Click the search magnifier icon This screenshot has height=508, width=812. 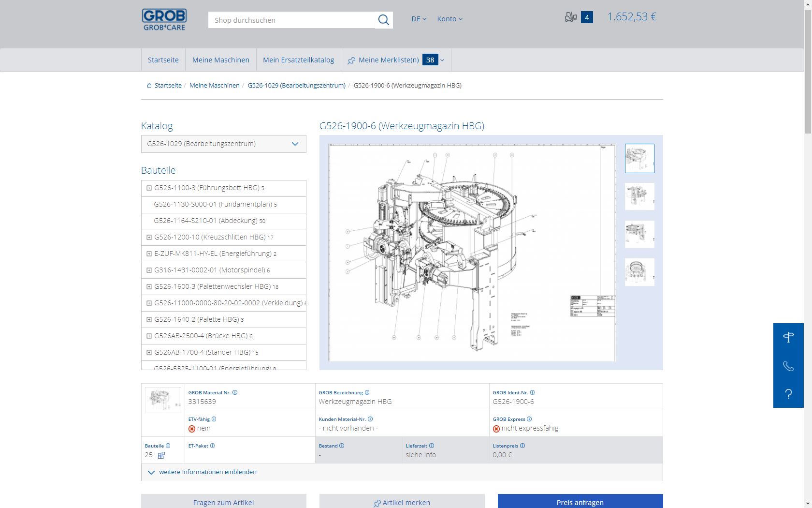coord(384,20)
